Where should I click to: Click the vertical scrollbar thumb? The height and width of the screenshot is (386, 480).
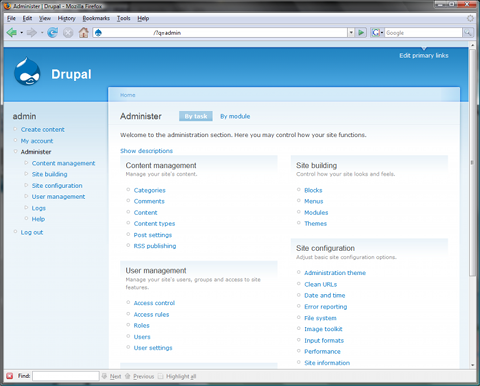(x=472, y=162)
